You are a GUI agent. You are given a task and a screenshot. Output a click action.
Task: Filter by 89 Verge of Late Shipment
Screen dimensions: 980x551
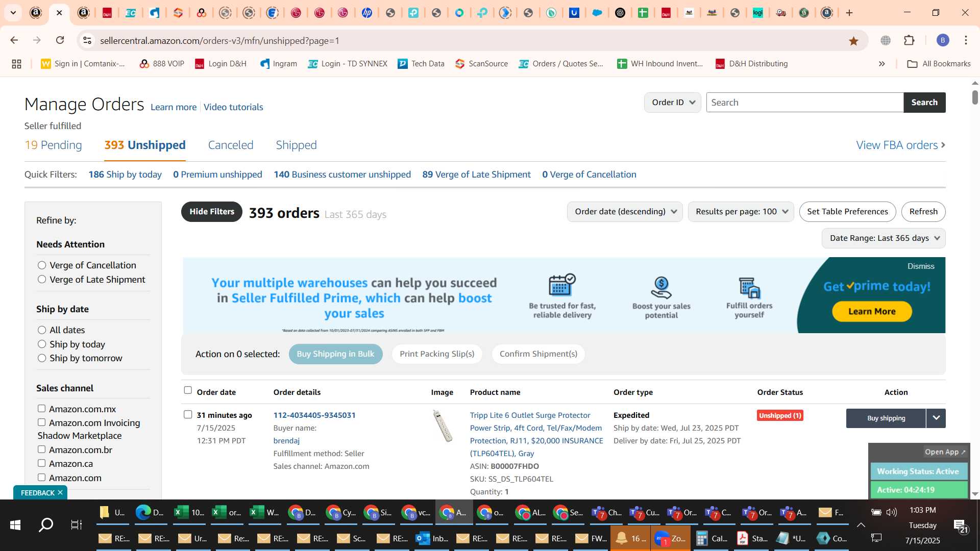coord(476,174)
